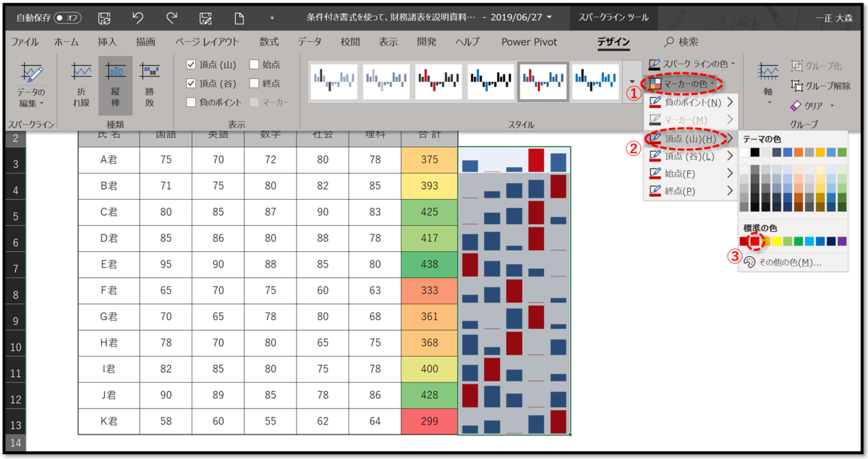Select the red-accent sparkline style thumbnail
Screen dimensions: 868x459
click(438, 82)
